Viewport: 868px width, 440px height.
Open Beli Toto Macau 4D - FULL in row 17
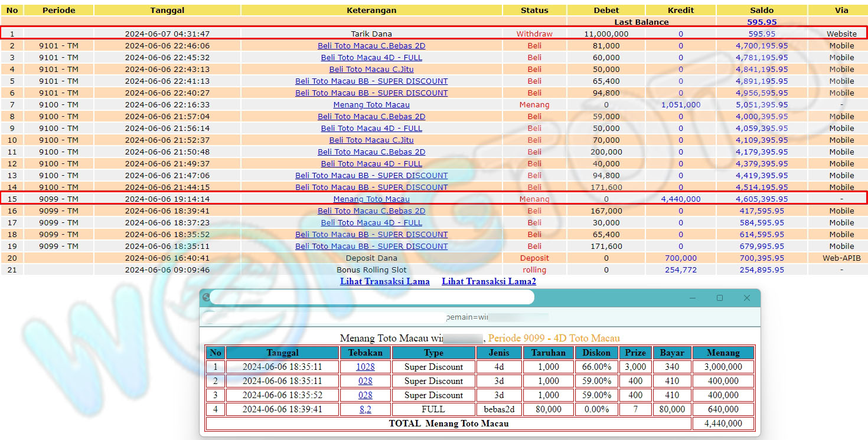click(371, 223)
